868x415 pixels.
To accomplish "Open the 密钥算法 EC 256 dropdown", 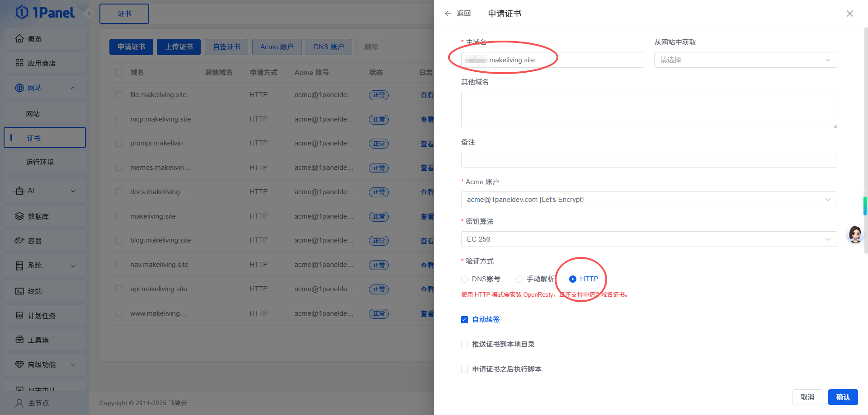I will coord(648,239).
